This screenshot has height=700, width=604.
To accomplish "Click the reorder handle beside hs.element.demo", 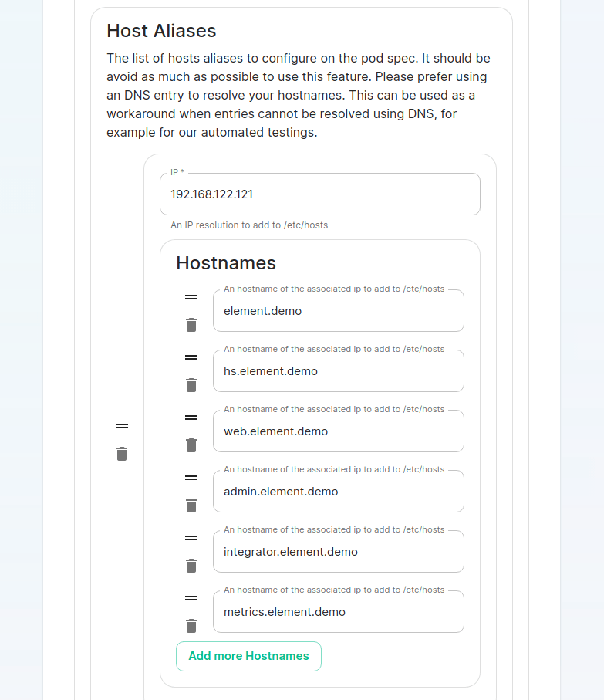I will [191, 357].
